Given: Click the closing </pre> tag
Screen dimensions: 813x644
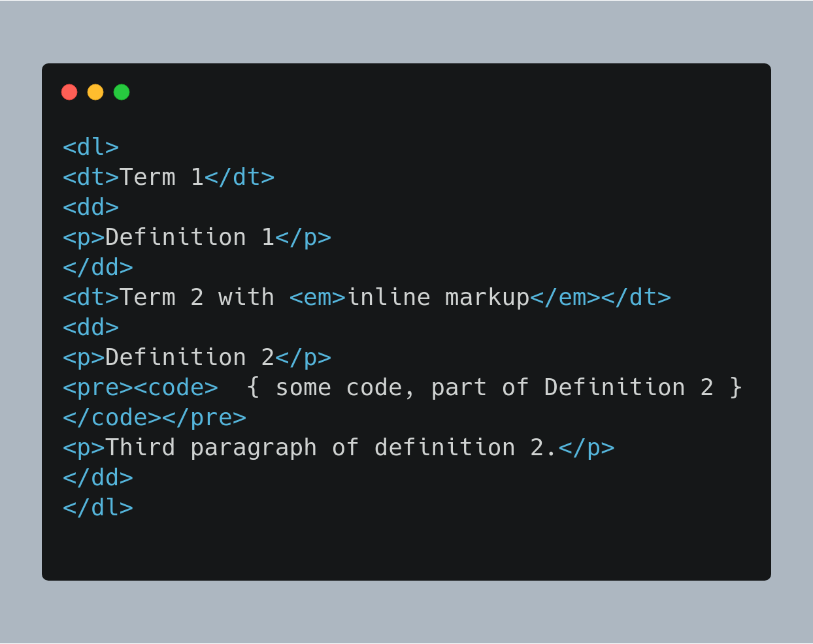Looking at the screenshot, I should (x=204, y=417).
